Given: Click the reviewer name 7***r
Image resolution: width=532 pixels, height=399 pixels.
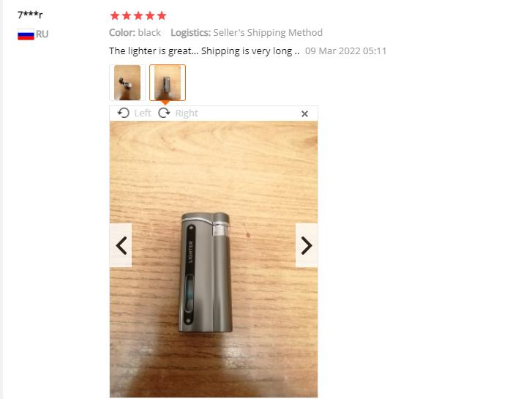Looking at the screenshot, I should 30,15.
